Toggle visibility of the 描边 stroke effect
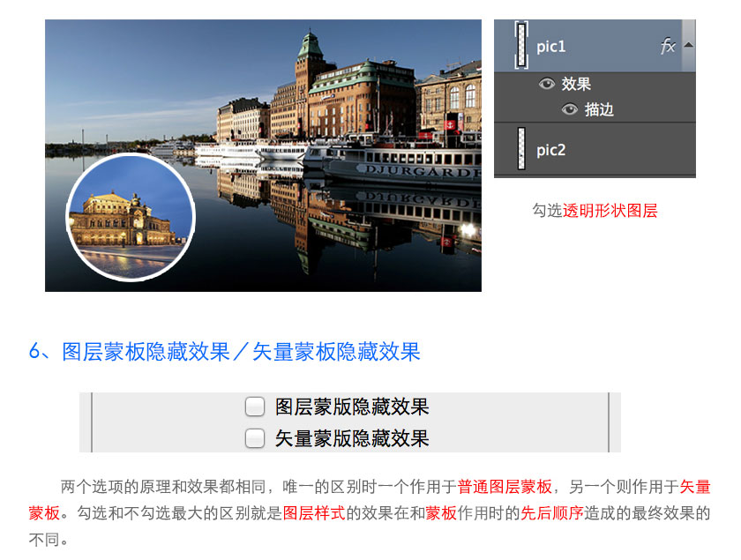Viewport: 741px width, 560px height. tap(570, 109)
